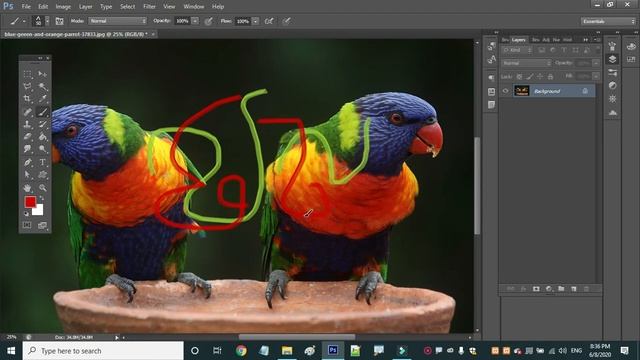Select the Brush tool in the Tools panel
The height and width of the screenshot is (360, 640).
[42, 112]
